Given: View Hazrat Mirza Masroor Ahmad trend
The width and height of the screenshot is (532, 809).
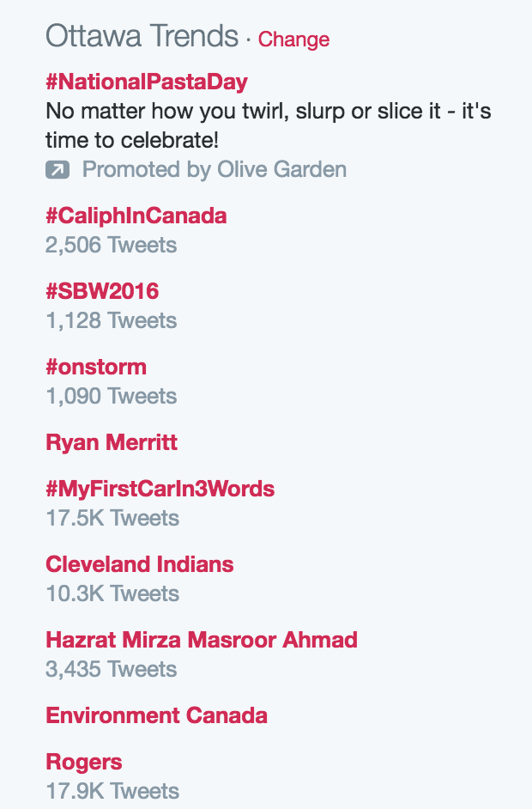Looking at the screenshot, I should pyautogui.click(x=202, y=640).
